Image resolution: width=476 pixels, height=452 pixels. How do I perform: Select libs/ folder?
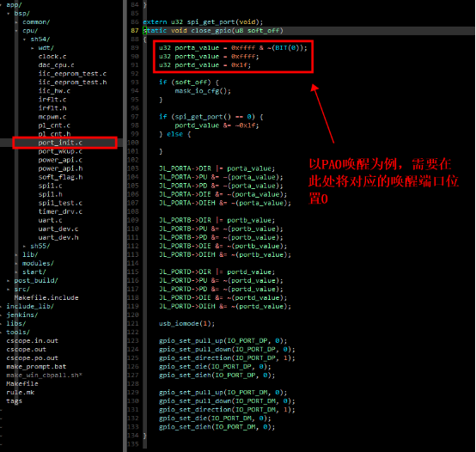pos(16,324)
